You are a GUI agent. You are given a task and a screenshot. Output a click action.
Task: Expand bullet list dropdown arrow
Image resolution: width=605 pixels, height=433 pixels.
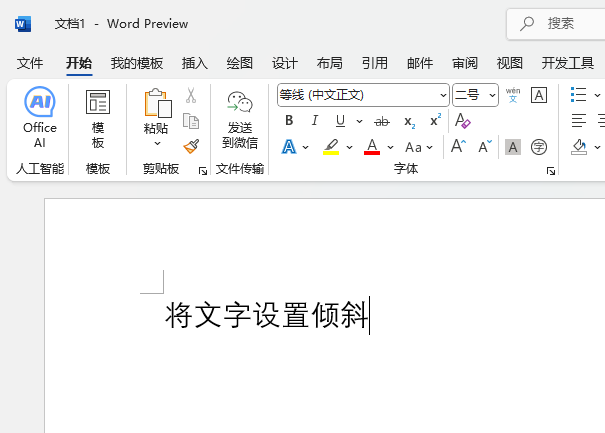597,95
